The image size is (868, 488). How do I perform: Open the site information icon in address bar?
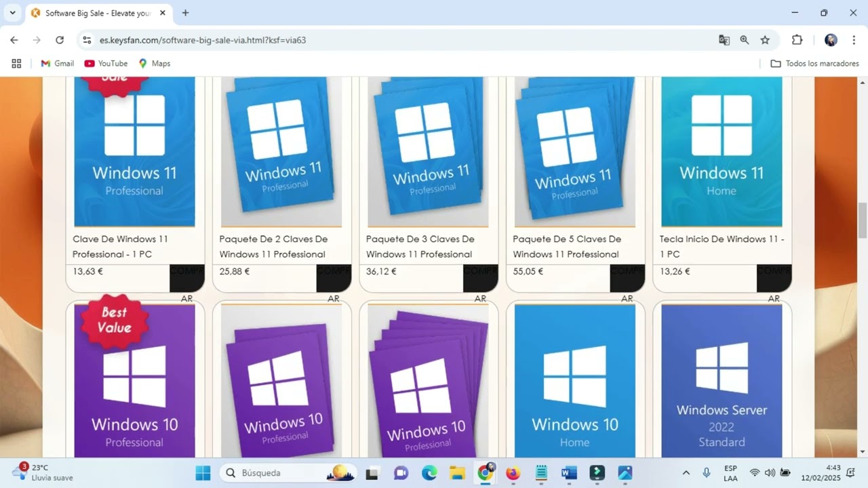click(x=87, y=40)
